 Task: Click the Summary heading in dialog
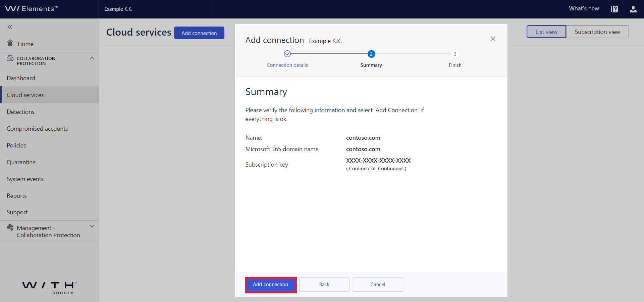266,92
